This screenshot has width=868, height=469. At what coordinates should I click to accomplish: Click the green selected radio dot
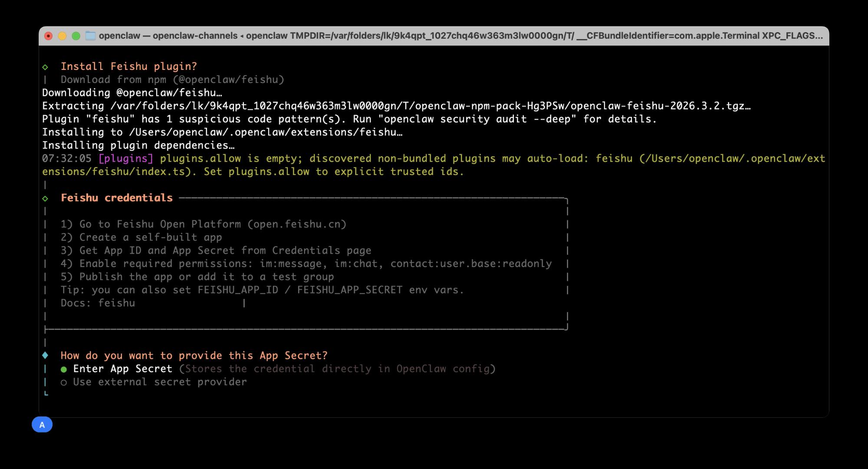(64, 369)
